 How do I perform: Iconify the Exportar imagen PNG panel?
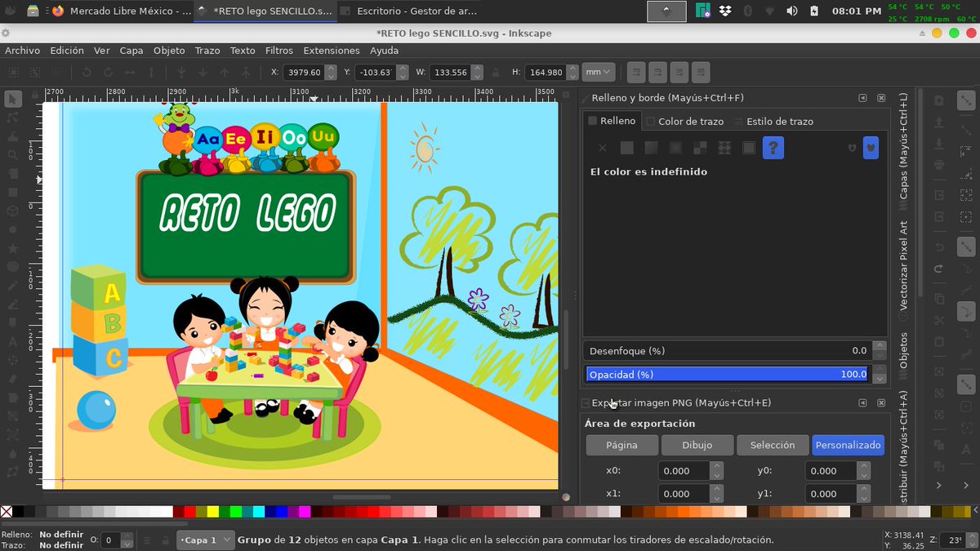coord(862,402)
